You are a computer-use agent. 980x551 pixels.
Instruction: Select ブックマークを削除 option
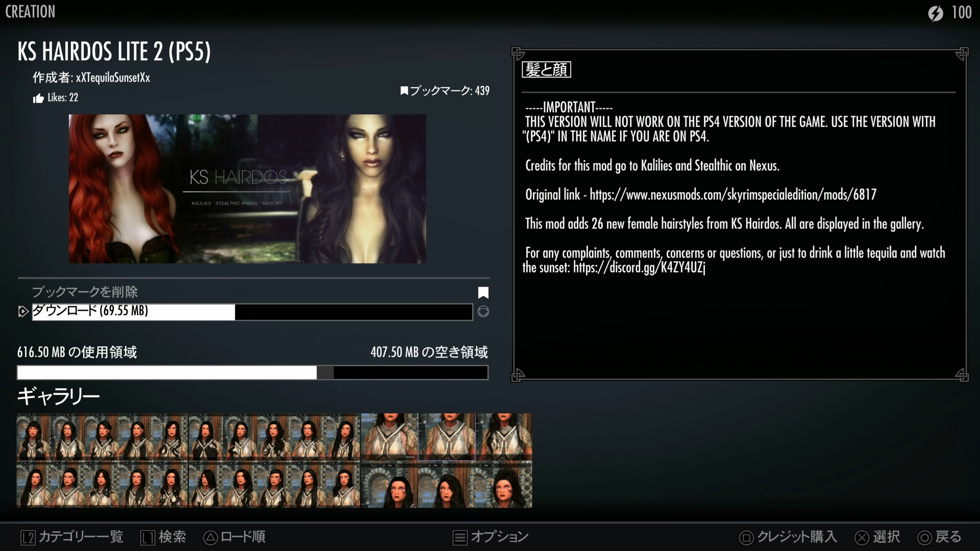pos(85,292)
